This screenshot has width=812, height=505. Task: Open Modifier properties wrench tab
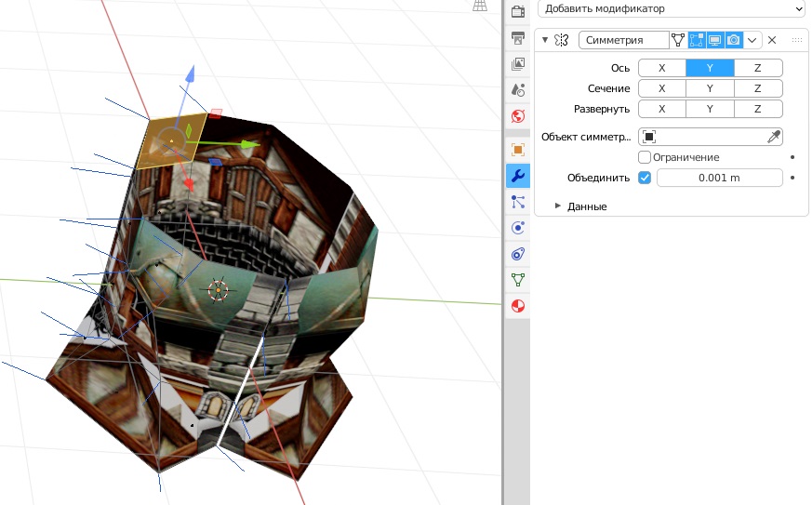click(x=518, y=176)
